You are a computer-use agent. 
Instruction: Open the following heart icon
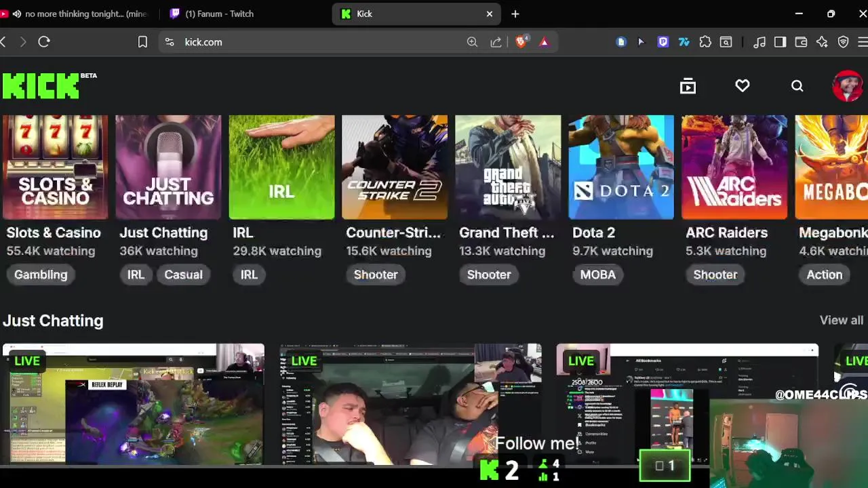(743, 85)
